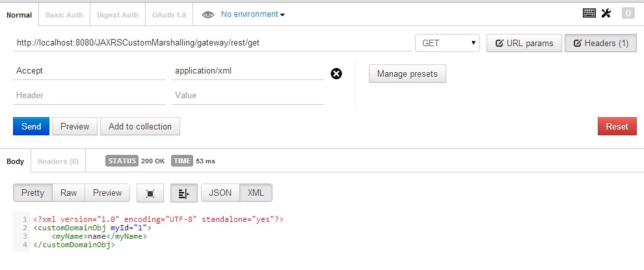Click the environment quick-look eye icon
Viewport: 644px width, 270px height.
[x=208, y=14]
